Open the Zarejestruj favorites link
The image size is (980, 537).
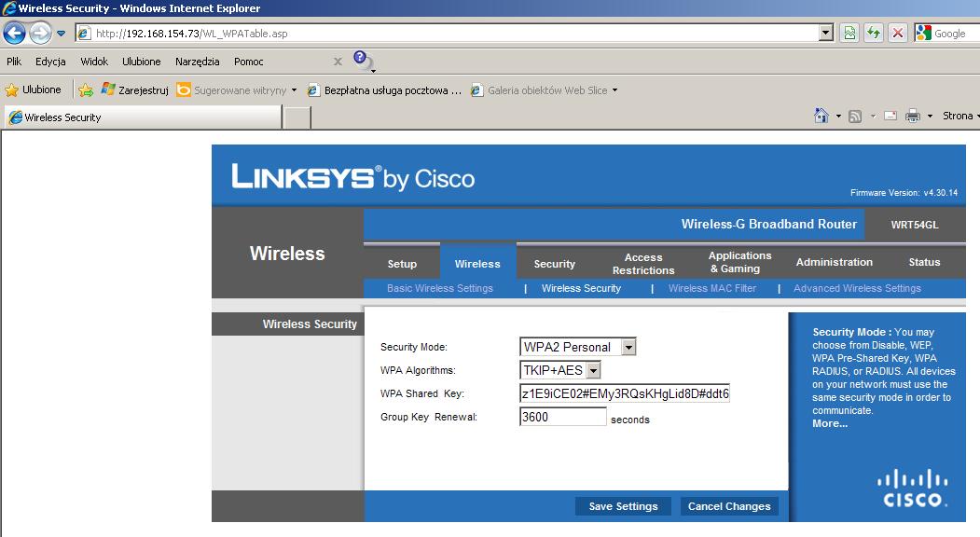coord(135,90)
